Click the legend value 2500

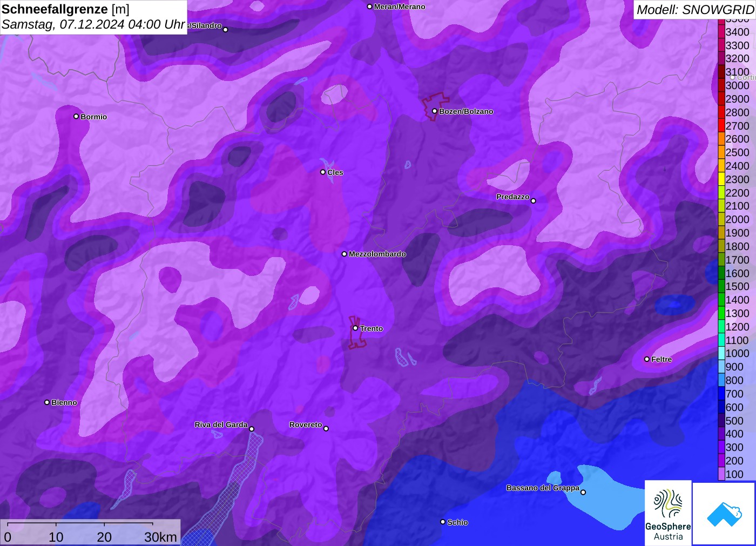pos(738,152)
